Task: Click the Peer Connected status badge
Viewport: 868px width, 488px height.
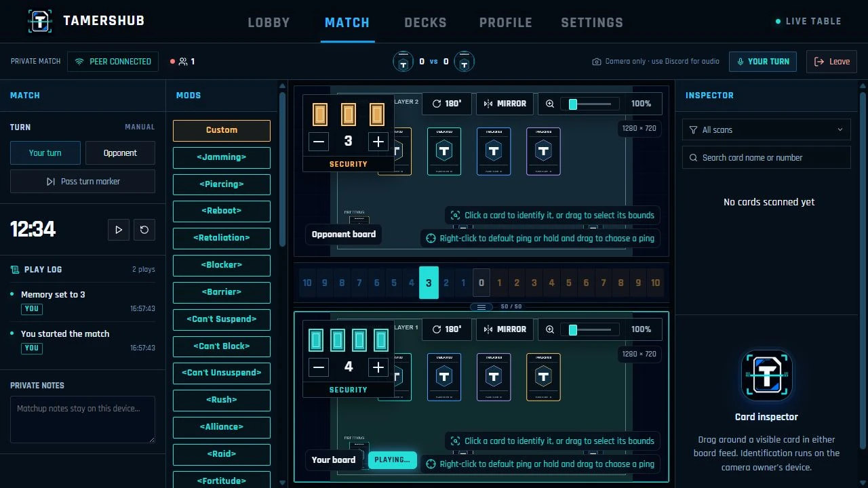Action: click(113, 62)
